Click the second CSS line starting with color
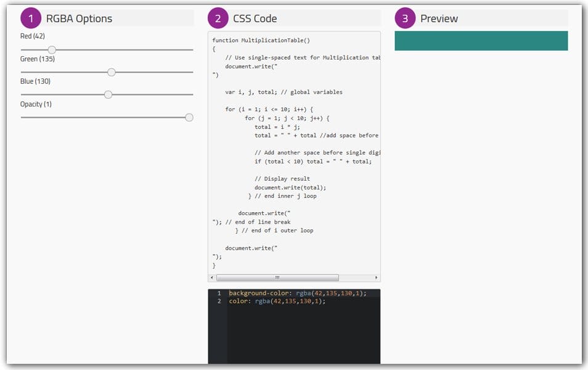The height and width of the screenshot is (370, 588). click(x=277, y=301)
